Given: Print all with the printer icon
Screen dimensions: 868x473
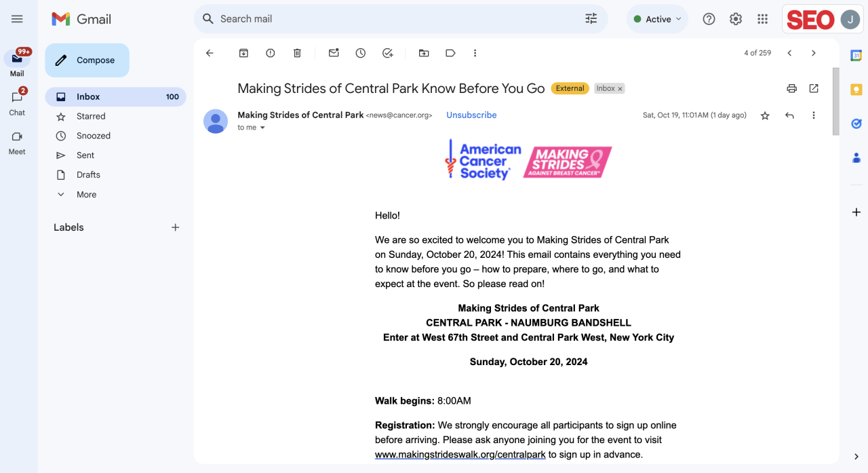Looking at the screenshot, I should 791,88.
